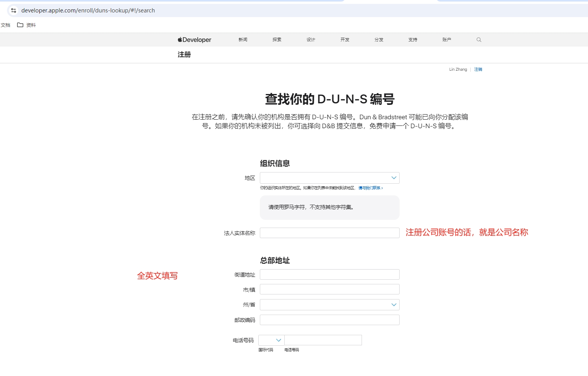Focus the 电话号码 number input field

click(x=323, y=340)
